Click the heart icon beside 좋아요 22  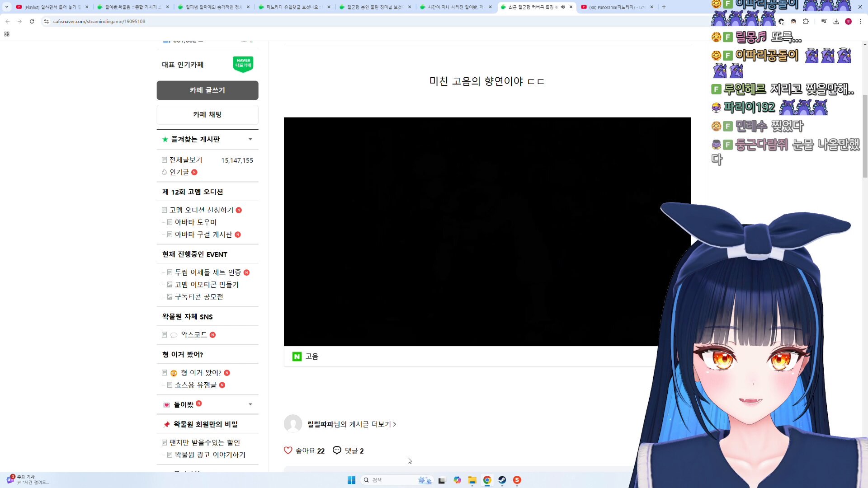[288, 450]
